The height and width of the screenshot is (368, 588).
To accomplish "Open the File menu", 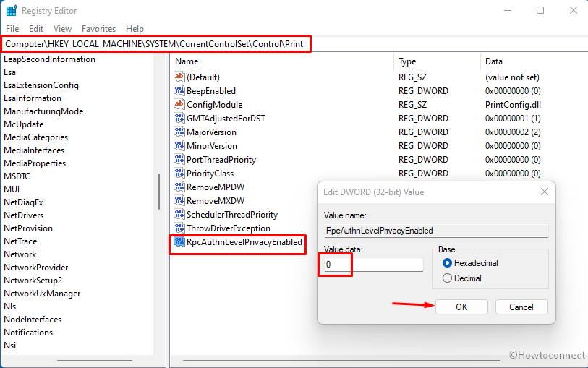I will click(x=12, y=29).
